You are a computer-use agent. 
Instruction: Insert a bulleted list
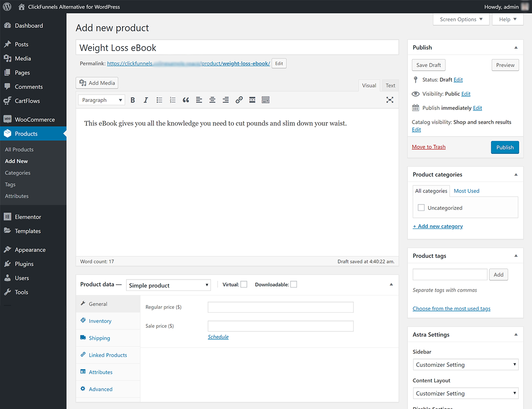click(159, 100)
